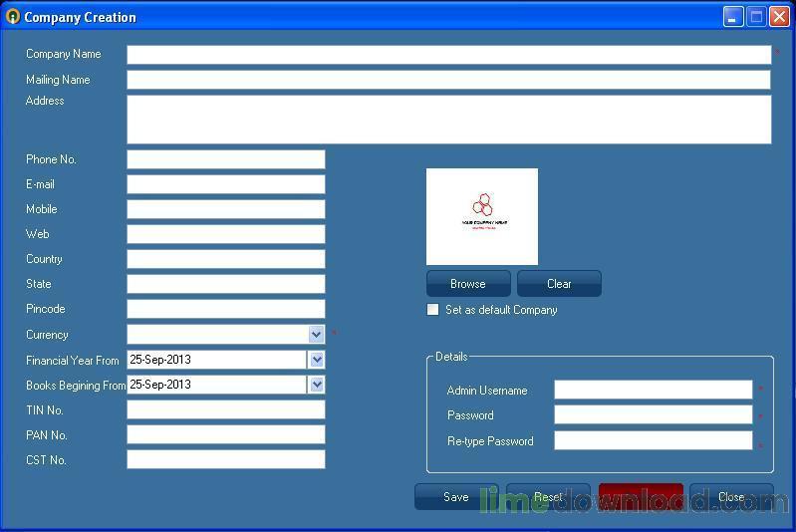The height and width of the screenshot is (532, 796).
Task: Click the Close button at bottom
Action: [731, 496]
